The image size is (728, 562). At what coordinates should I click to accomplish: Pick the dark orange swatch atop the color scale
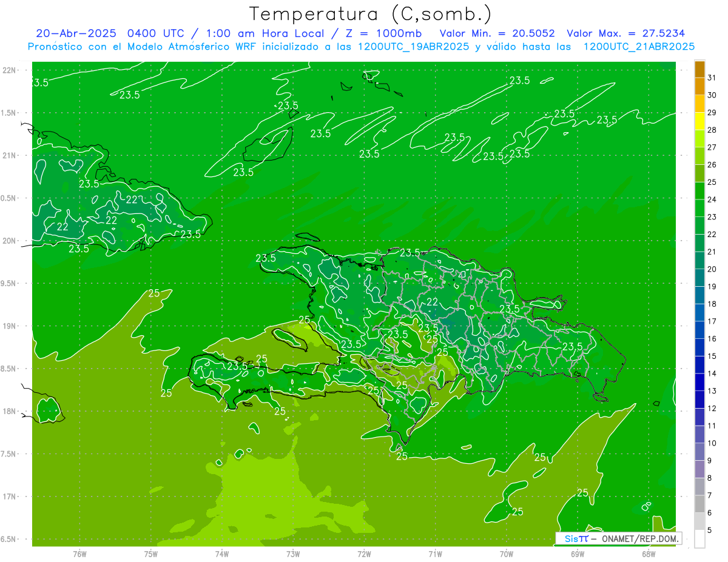tap(699, 70)
